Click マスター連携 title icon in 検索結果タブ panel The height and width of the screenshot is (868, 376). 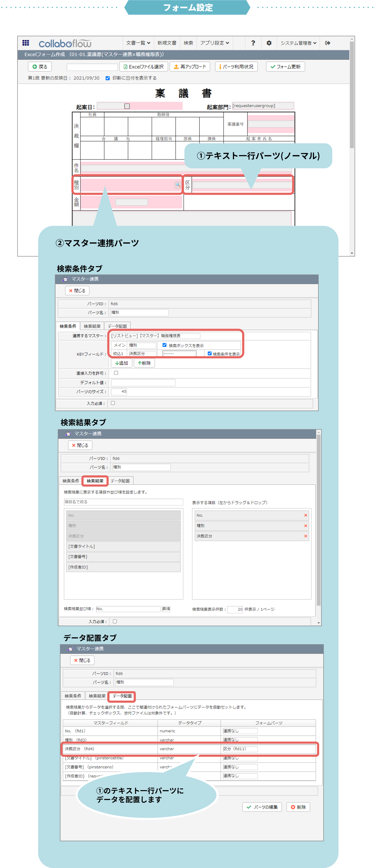point(68,434)
